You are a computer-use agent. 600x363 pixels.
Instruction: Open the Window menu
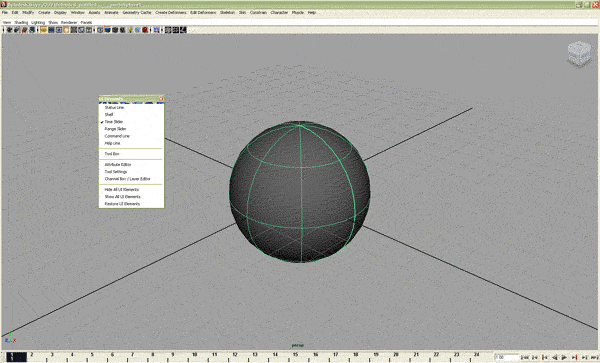[78, 13]
